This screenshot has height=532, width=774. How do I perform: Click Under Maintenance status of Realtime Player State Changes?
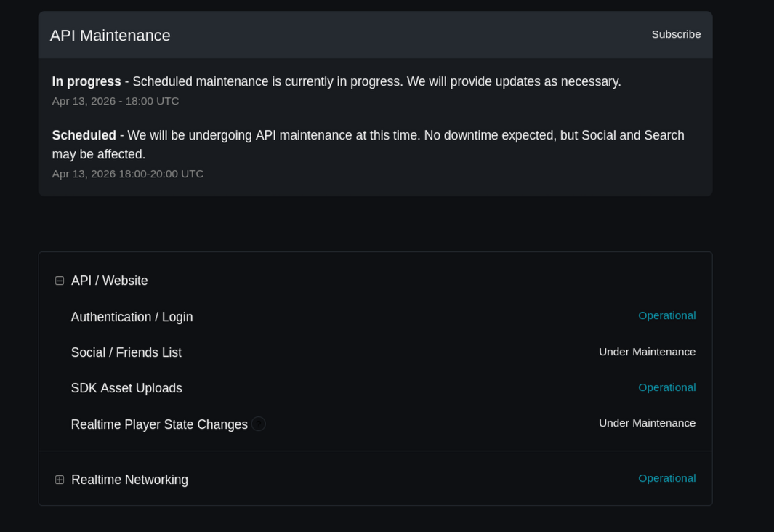647,424
